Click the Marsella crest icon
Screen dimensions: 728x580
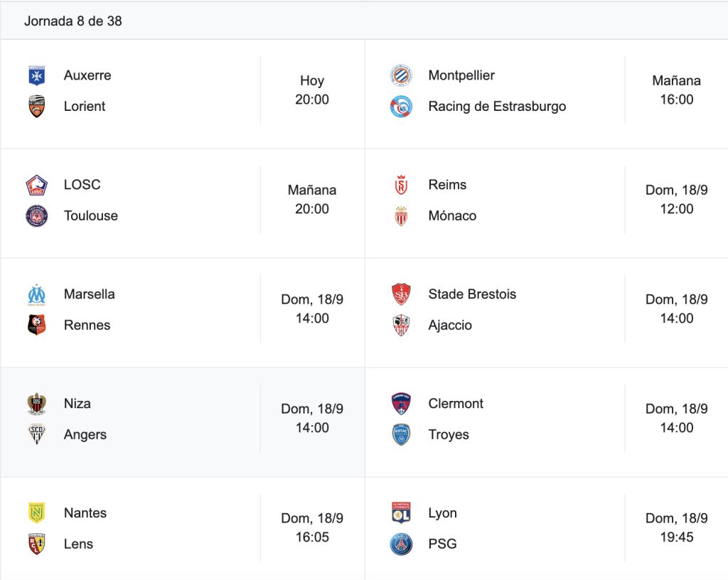point(37,295)
